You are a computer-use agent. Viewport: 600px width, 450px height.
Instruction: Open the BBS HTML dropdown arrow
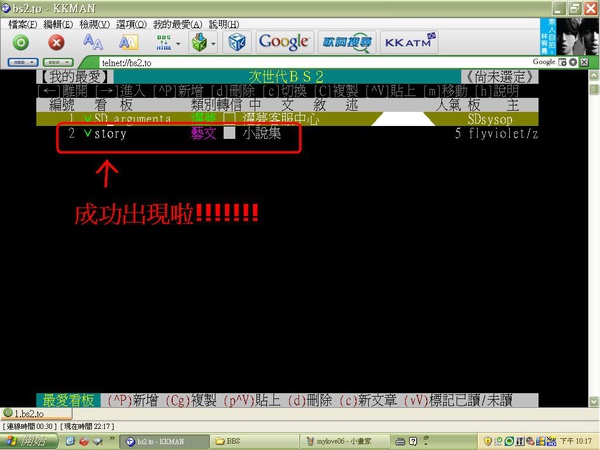pyautogui.click(x=178, y=44)
